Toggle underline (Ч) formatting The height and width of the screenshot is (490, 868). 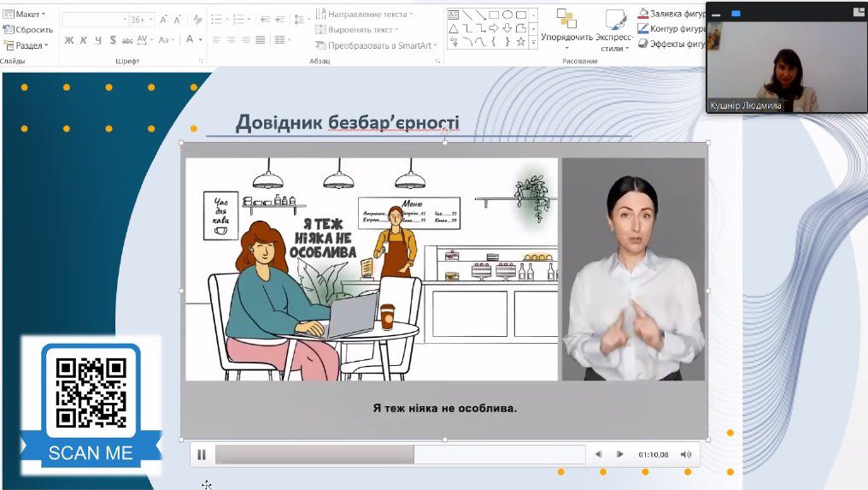(98, 40)
